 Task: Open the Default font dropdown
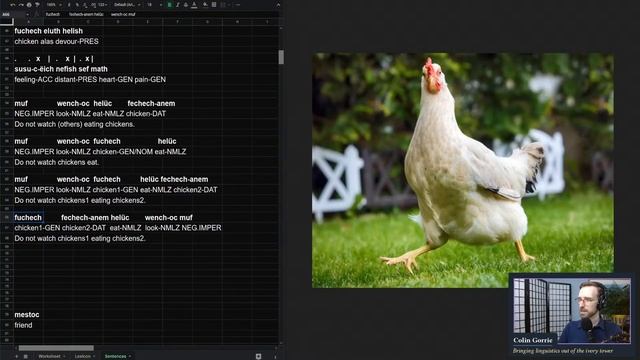(127, 5)
